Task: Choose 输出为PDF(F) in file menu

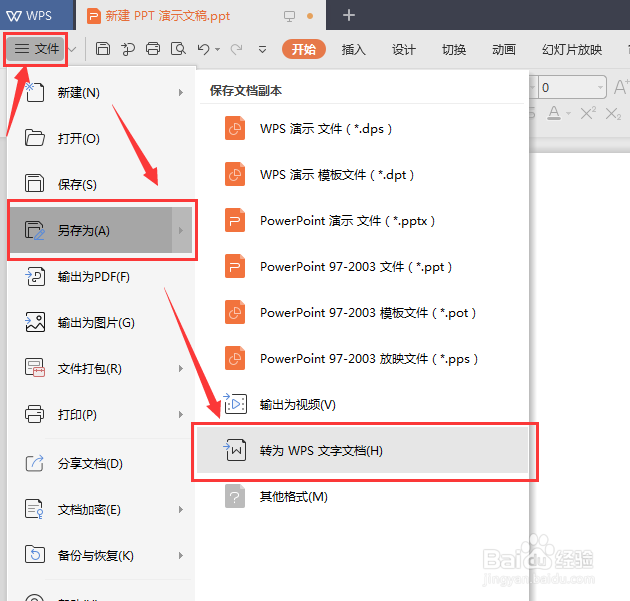Action: tap(102, 276)
